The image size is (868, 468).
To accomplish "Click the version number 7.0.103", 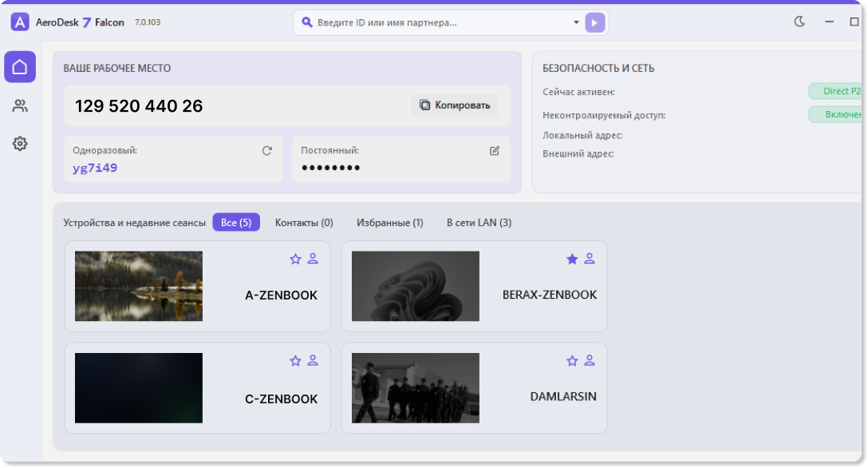I will point(148,22).
